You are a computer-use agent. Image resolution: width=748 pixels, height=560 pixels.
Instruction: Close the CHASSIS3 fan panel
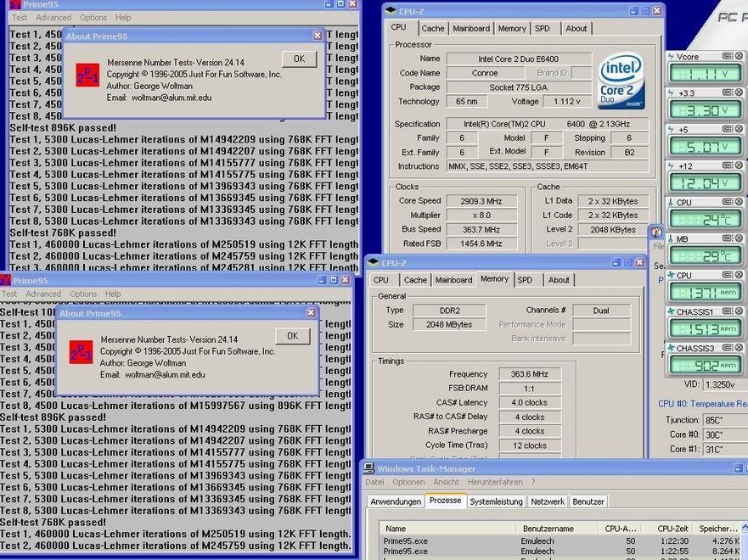(739, 348)
